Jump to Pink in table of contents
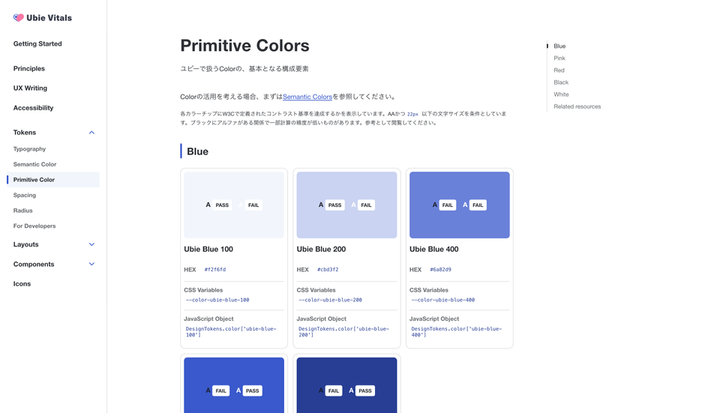The width and height of the screenshot is (720, 413). coord(559,58)
